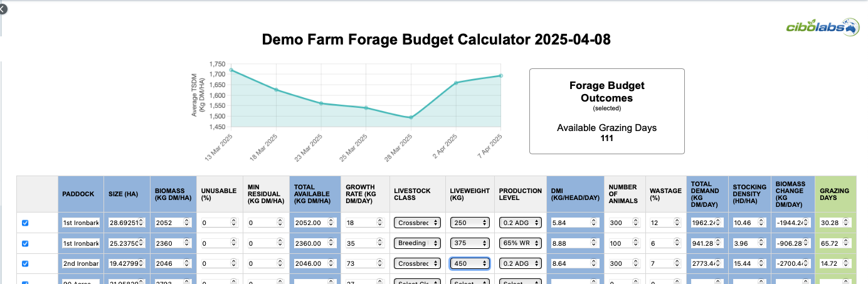Uncheck the row with biomass 2052
The width and height of the screenshot is (868, 284).
point(25,223)
